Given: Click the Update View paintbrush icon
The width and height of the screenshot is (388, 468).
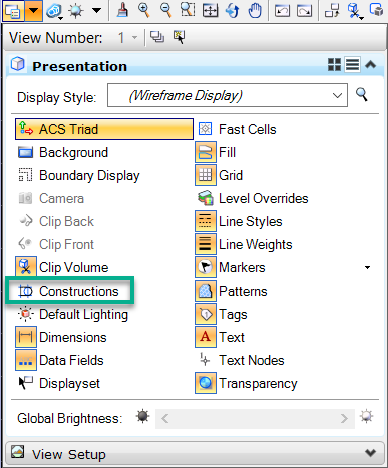Looking at the screenshot, I should 122,10.
